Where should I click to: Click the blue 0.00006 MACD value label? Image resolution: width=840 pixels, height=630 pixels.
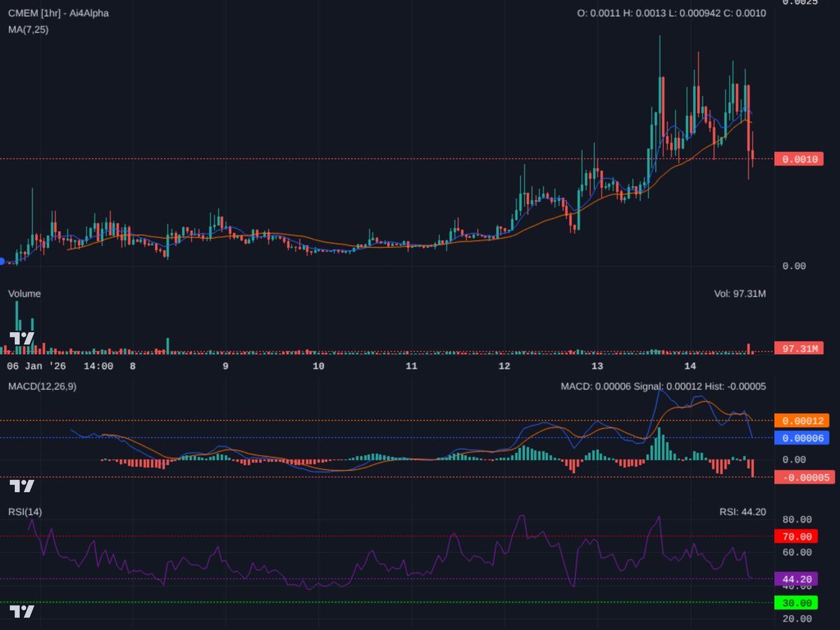click(801, 437)
